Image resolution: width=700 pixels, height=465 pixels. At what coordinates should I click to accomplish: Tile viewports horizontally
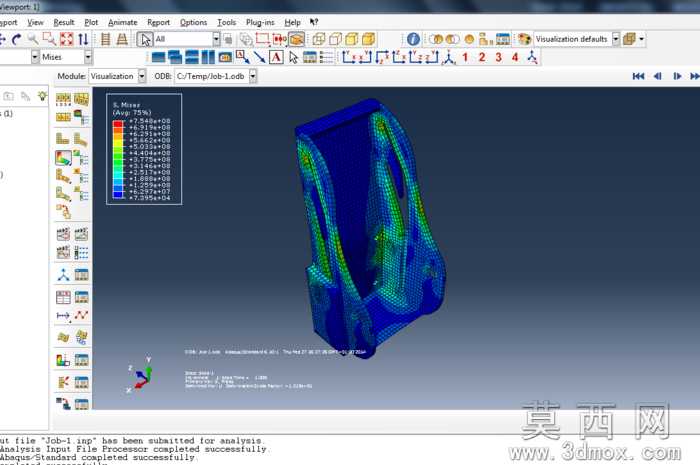click(192, 57)
